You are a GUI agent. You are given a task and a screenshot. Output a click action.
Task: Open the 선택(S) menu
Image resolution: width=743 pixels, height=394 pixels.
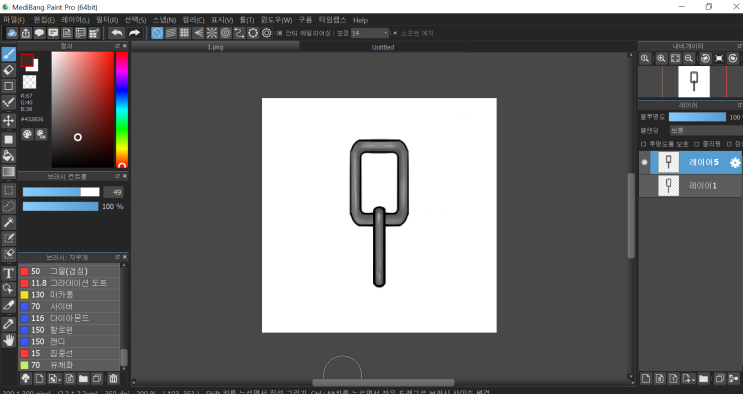(135, 20)
